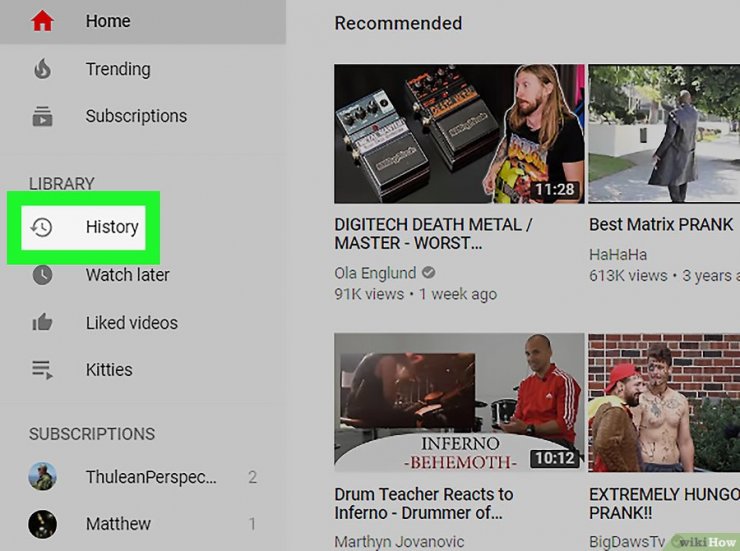Click the Trending flame icon
740x551 pixels.
pyautogui.click(x=42, y=69)
